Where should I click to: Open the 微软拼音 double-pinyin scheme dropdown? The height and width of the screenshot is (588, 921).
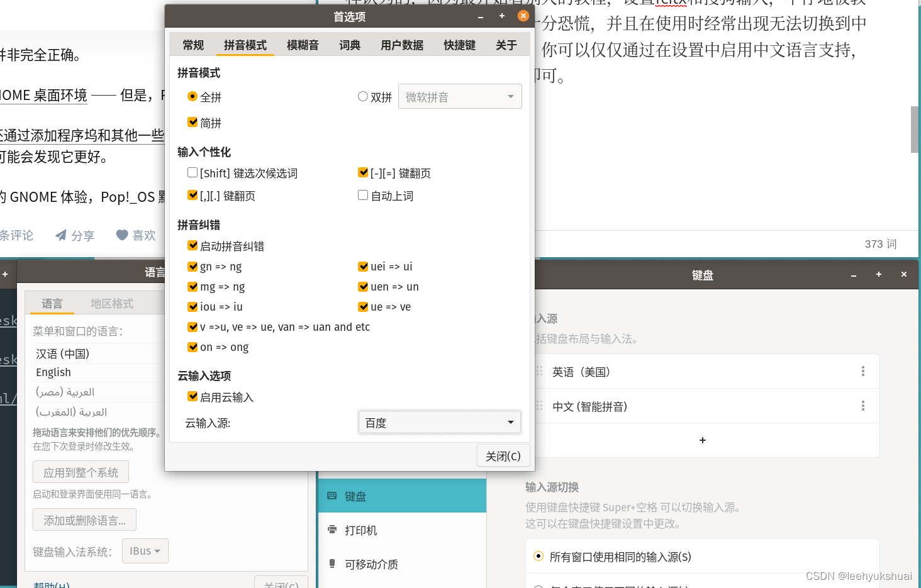(460, 96)
